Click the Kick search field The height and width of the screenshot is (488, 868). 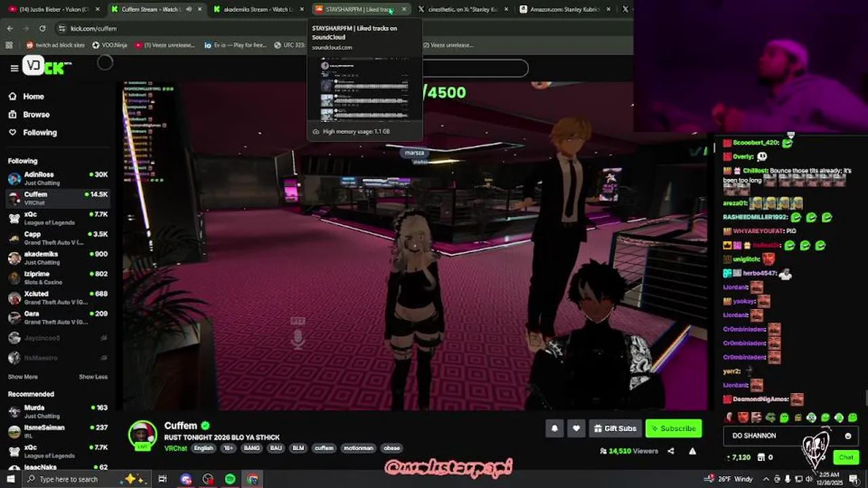475,68
